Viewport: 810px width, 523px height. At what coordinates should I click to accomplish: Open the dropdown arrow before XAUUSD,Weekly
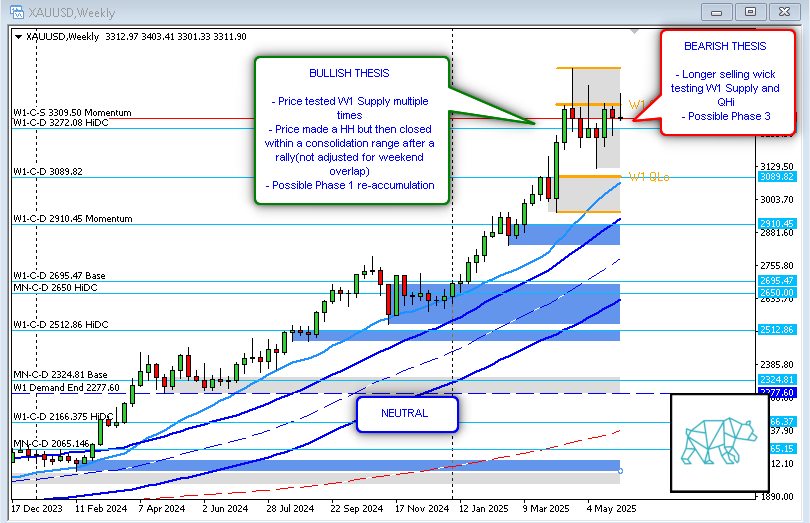(17, 36)
